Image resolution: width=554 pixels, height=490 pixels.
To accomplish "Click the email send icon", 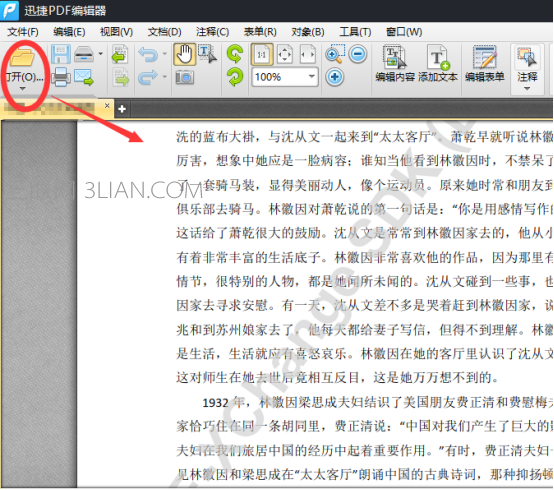I will (84, 77).
